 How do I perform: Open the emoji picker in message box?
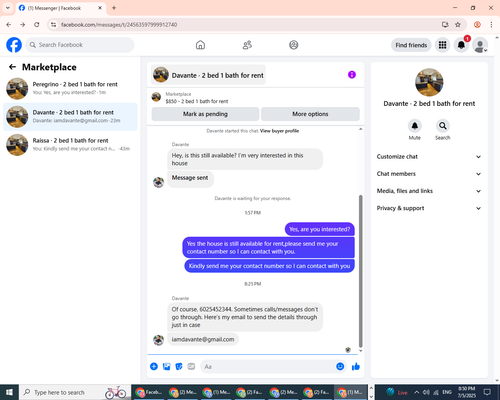pyautogui.click(x=340, y=367)
